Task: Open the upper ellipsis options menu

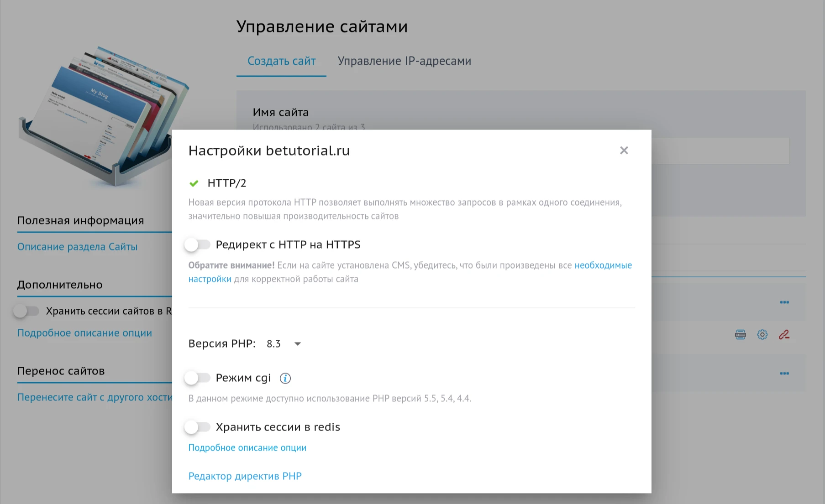Action: (784, 301)
